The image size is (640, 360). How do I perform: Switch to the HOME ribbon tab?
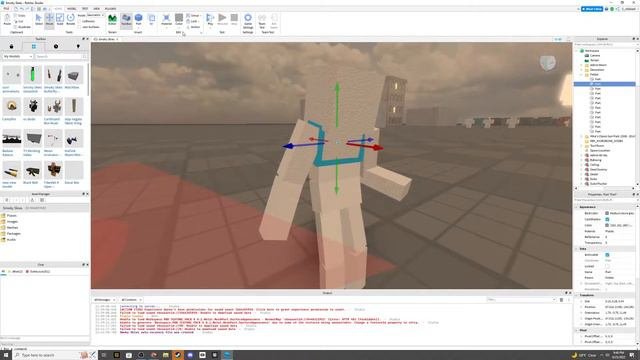click(x=58, y=9)
